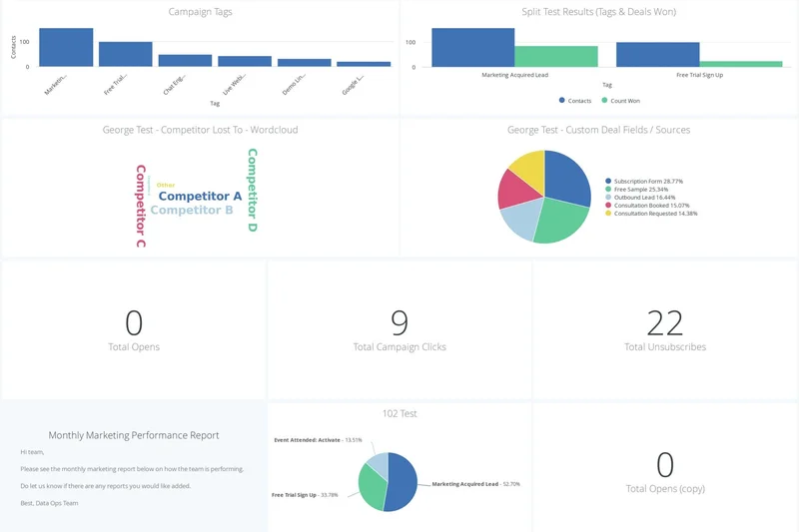Select the Free Trial Sign Up pie slice label
The height and width of the screenshot is (532, 799).
[x=310, y=493]
